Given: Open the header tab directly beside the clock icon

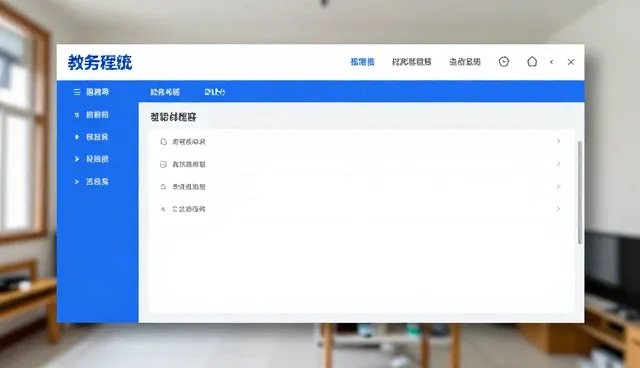Looking at the screenshot, I should (x=465, y=62).
